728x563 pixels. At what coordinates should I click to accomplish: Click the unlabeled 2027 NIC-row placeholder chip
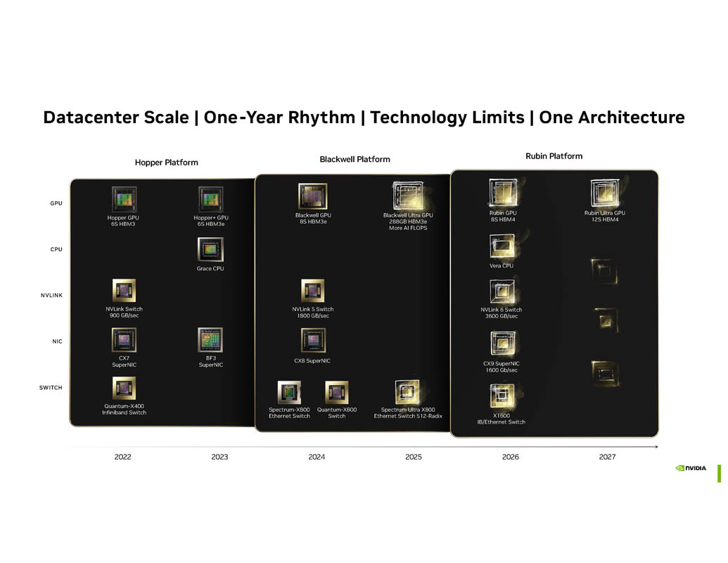tap(605, 373)
